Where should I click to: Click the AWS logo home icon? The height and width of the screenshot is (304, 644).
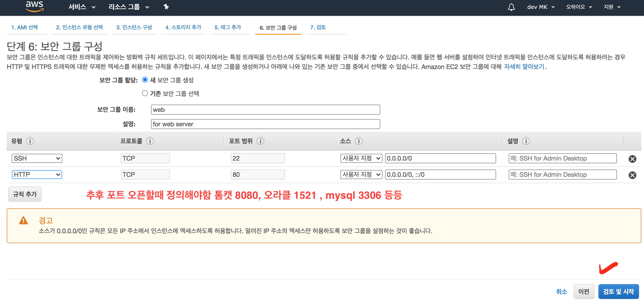click(34, 7)
